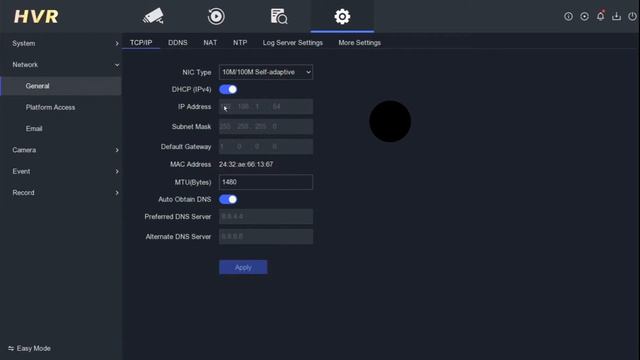
Task: Expand the System menu section
Action: point(61,43)
